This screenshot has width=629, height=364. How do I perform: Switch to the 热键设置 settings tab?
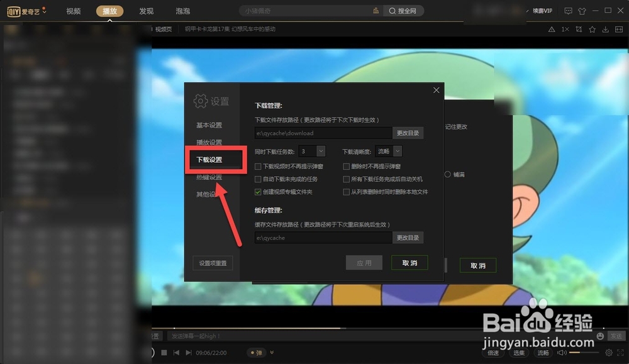click(209, 177)
